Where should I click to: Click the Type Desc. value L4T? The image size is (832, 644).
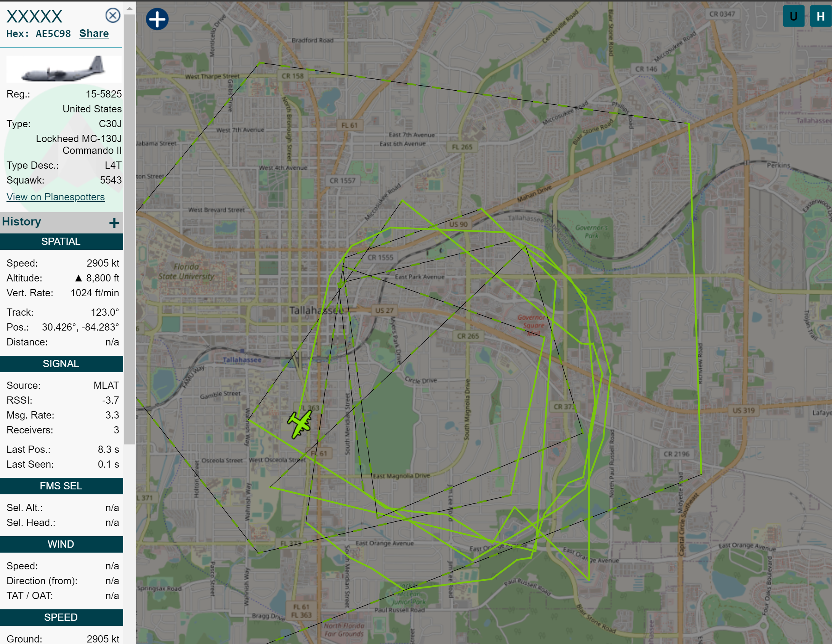tap(113, 165)
